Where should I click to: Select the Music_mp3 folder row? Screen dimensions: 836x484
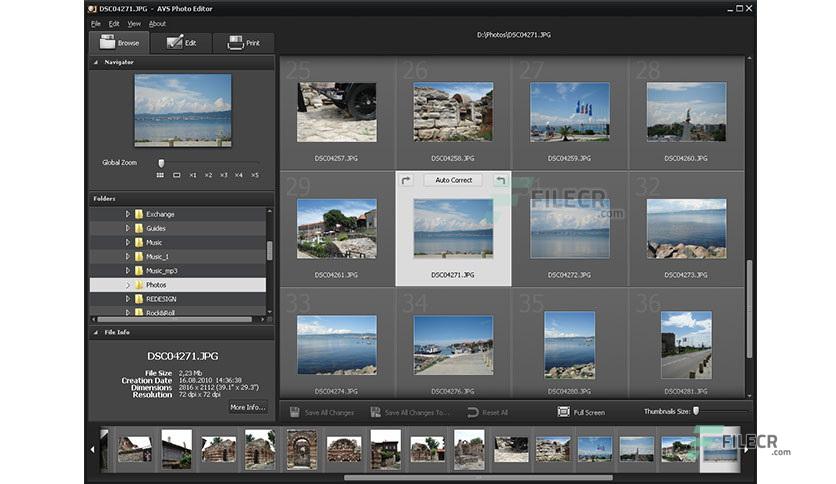click(178, 271)
